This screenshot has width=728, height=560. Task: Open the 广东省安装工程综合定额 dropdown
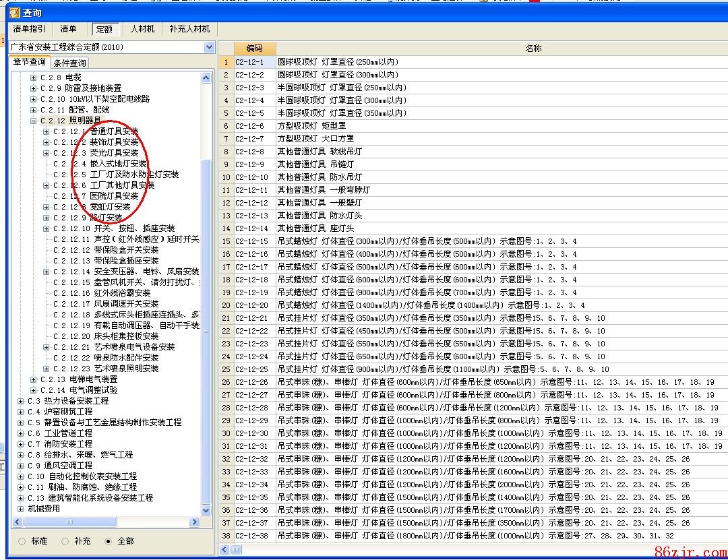[209, 47]
